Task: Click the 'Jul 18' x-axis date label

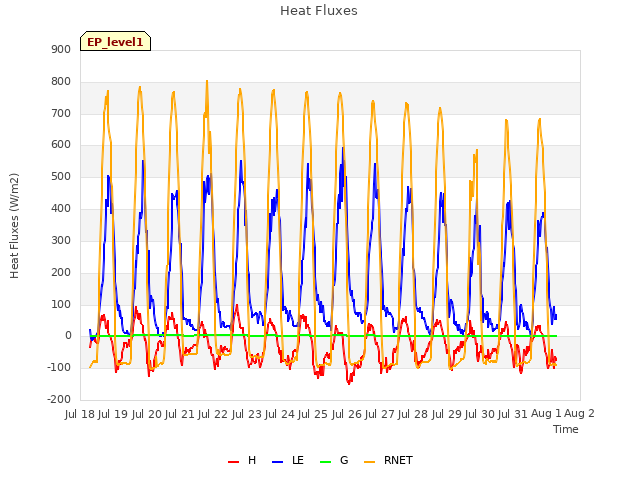Action: [x=80, y=414]
